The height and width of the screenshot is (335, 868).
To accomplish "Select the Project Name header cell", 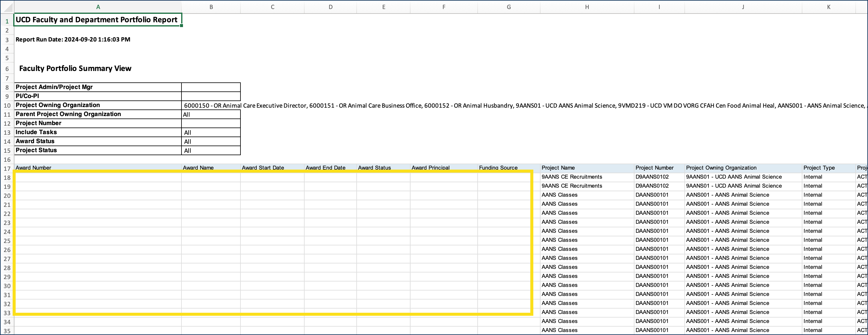I will pyautogui.click(x=558, y=168).
